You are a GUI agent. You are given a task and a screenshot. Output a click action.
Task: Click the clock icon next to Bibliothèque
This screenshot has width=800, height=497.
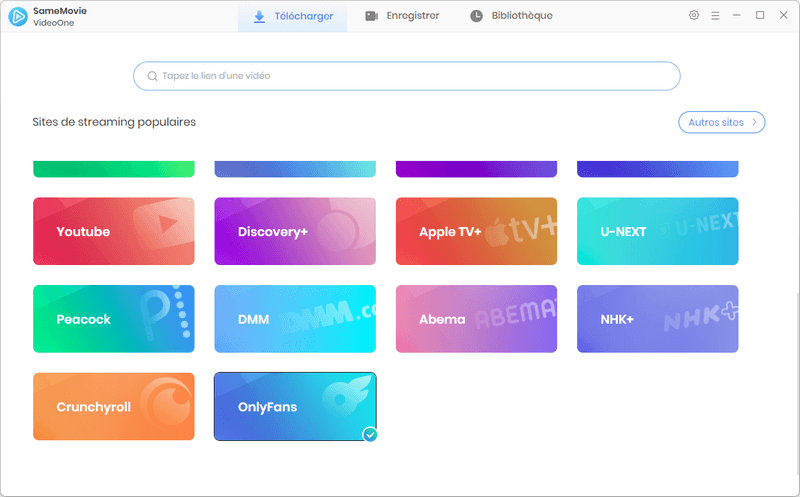coord(476,16)
